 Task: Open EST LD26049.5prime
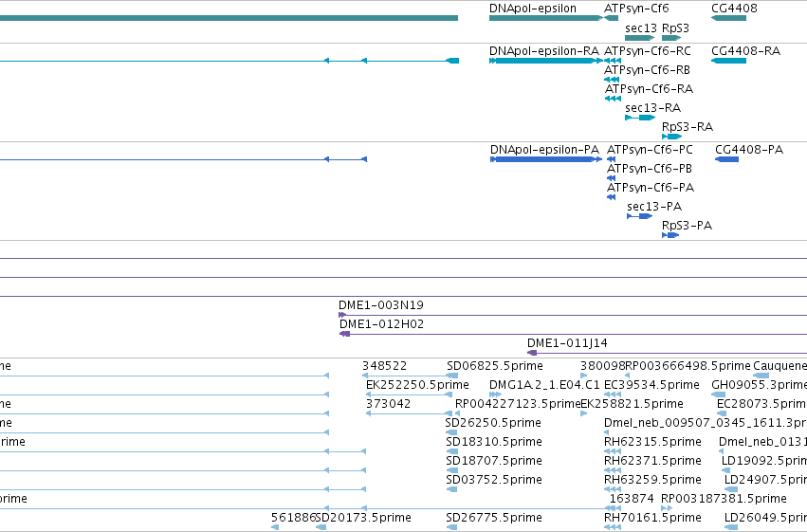(x=731, y=528)
